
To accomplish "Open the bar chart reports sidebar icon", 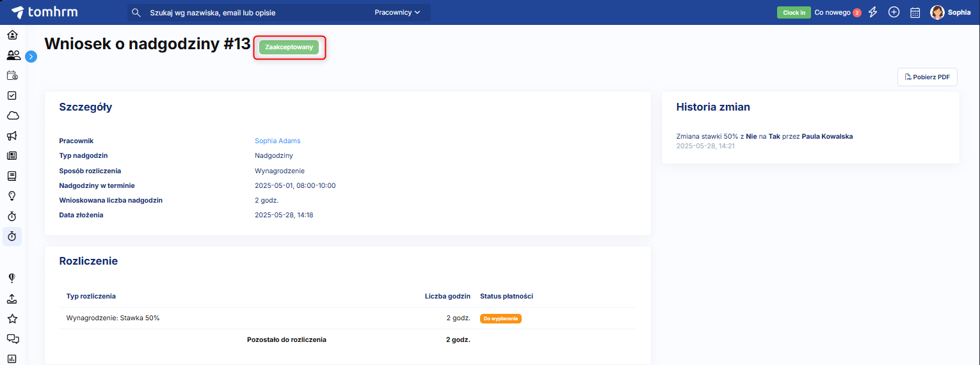I will (12, 359).
